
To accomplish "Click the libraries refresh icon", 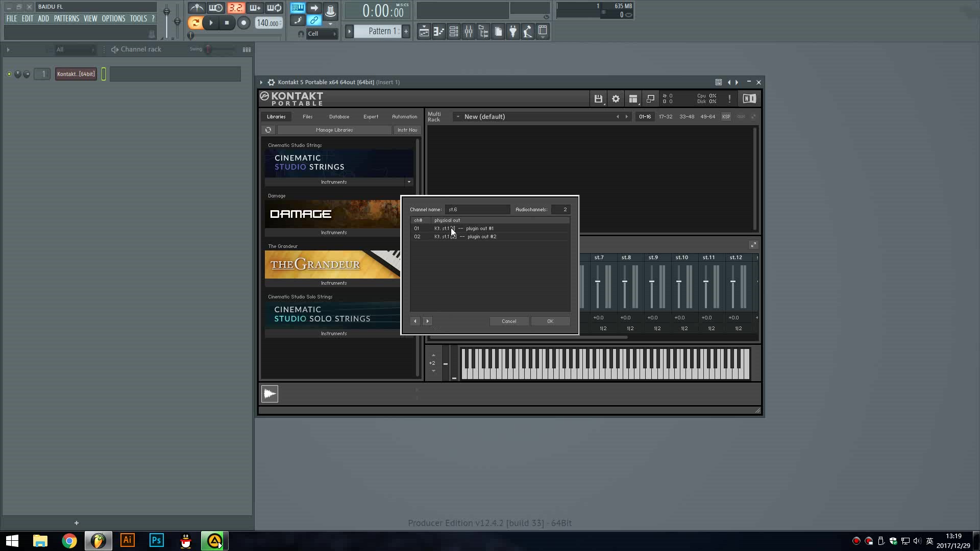I will pyautogui.click(x=268, y=130).
